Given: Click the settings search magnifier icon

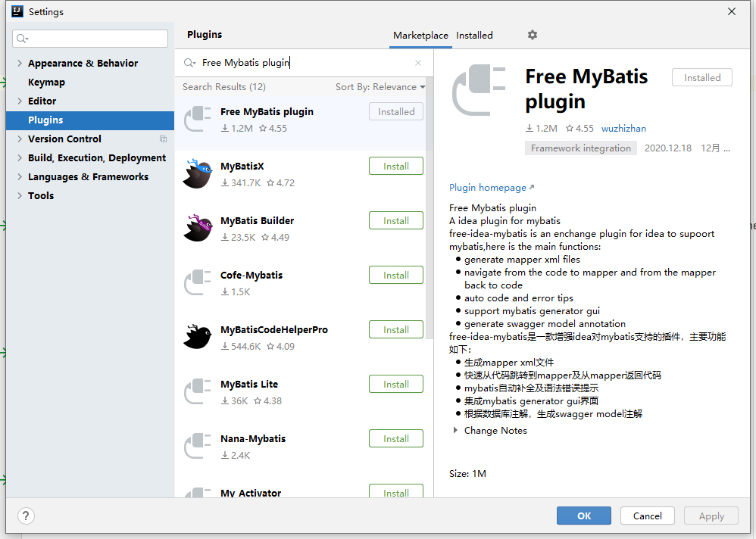Looking at the screenshot, I should 22,39.
